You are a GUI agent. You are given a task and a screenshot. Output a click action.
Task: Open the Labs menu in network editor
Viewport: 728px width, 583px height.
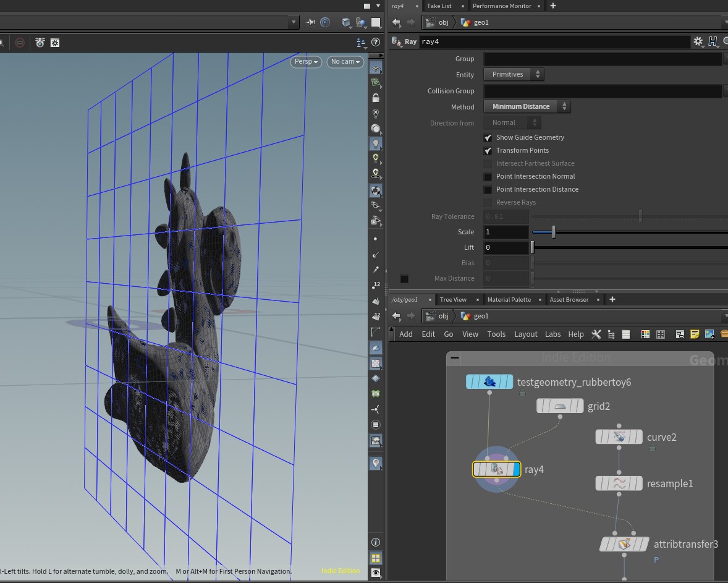(x=552, y=334)
